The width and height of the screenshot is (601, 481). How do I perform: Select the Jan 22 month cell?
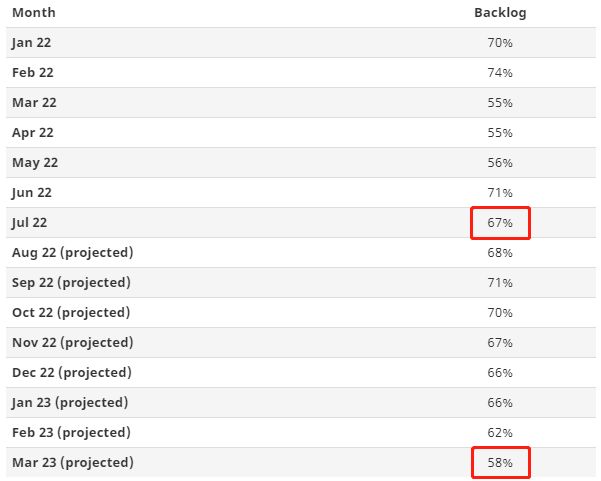click(32, 43)
